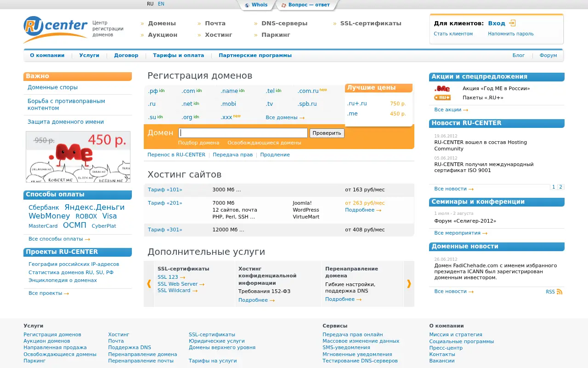
Task: Switch language to EN
Action: coord(161,4)
